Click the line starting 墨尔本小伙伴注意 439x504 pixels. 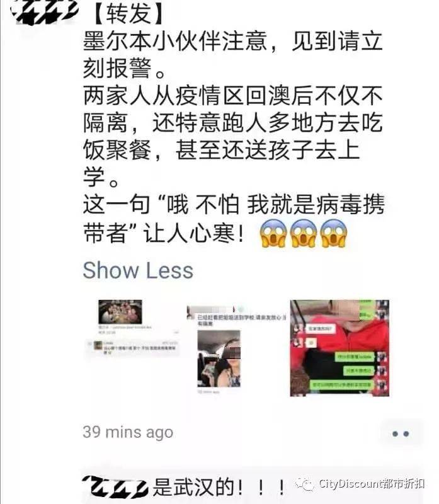(233, 41)
